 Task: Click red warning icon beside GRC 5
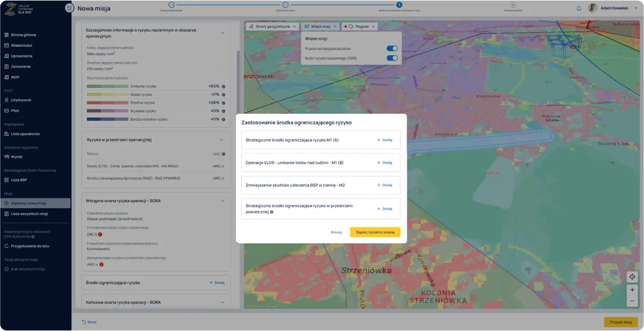click(x=100, y=234)
